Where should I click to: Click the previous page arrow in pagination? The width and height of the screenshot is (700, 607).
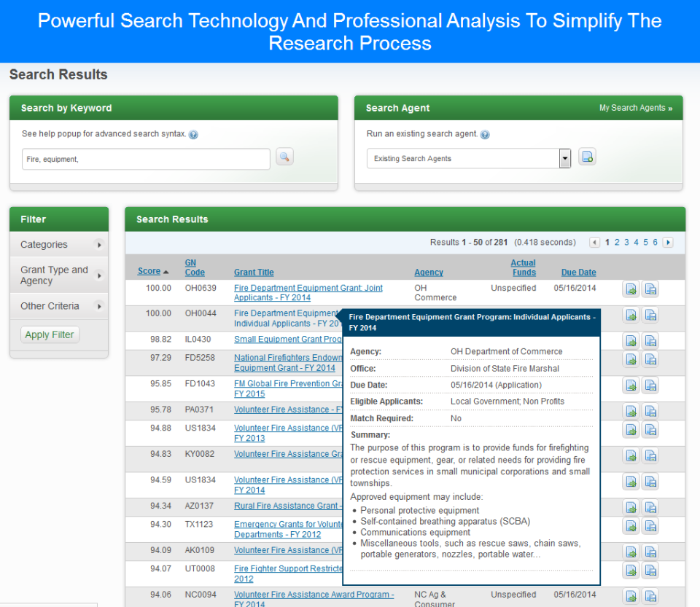point(596,242)
